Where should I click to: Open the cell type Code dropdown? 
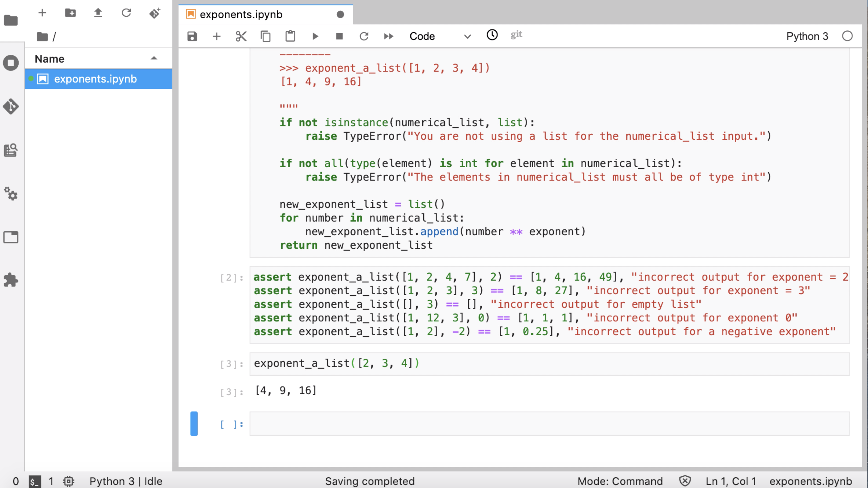point(440,36)
